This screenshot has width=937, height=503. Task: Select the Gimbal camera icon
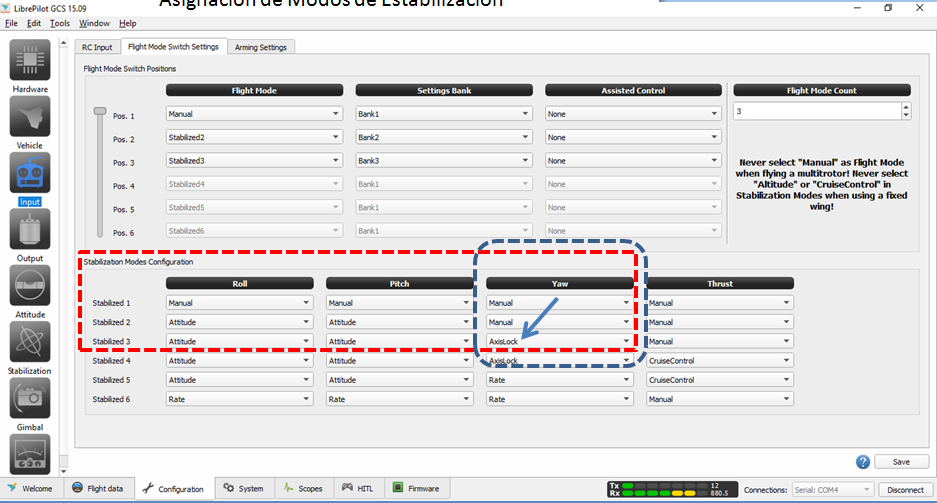[x=29, y=399]
